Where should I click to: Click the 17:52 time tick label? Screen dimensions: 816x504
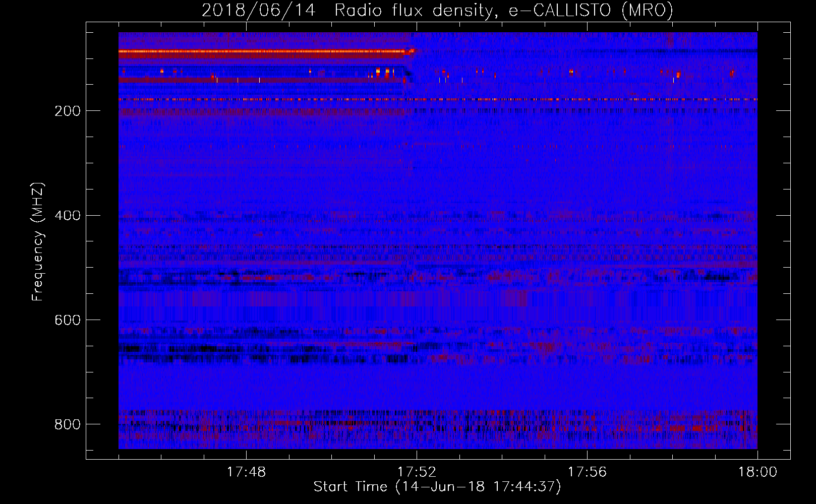point(417,472)
